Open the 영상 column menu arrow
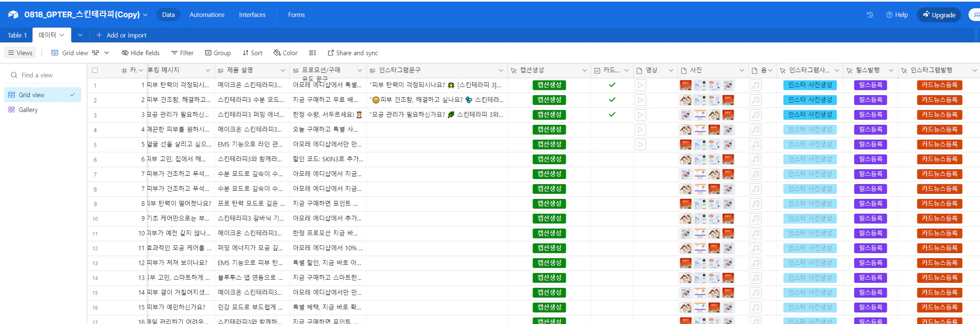The width and height of the screenshot is (980, 324). (671, 70)
